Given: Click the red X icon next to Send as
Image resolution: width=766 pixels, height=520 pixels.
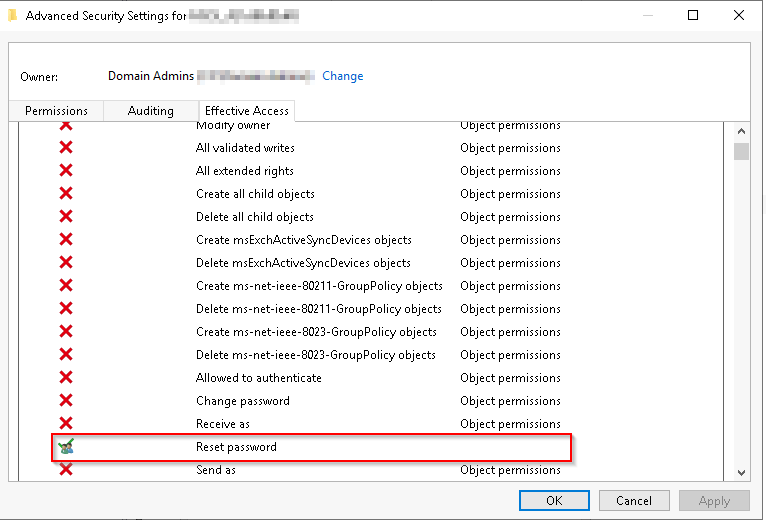Looking at the screenshot, I should pos(66,469).
